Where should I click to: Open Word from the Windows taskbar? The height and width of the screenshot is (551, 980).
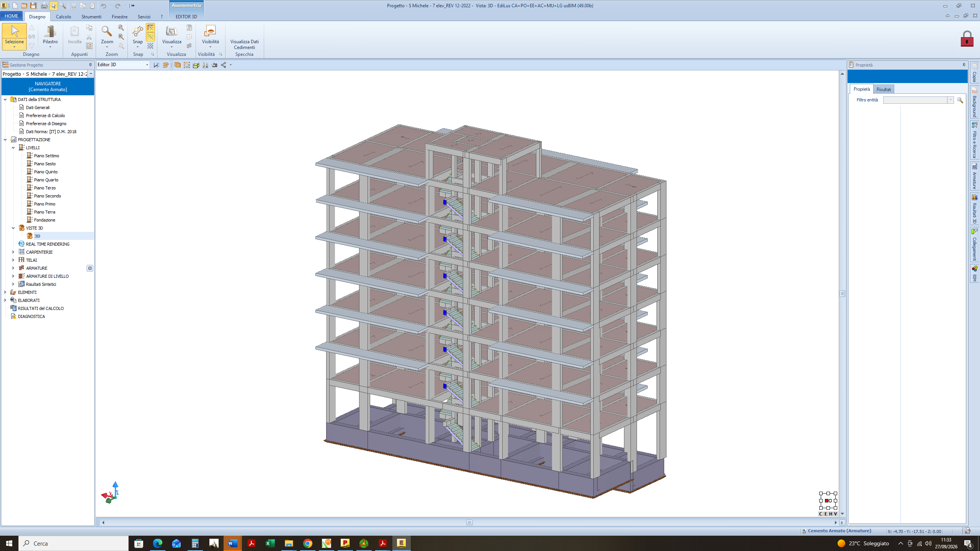point(233,543)
